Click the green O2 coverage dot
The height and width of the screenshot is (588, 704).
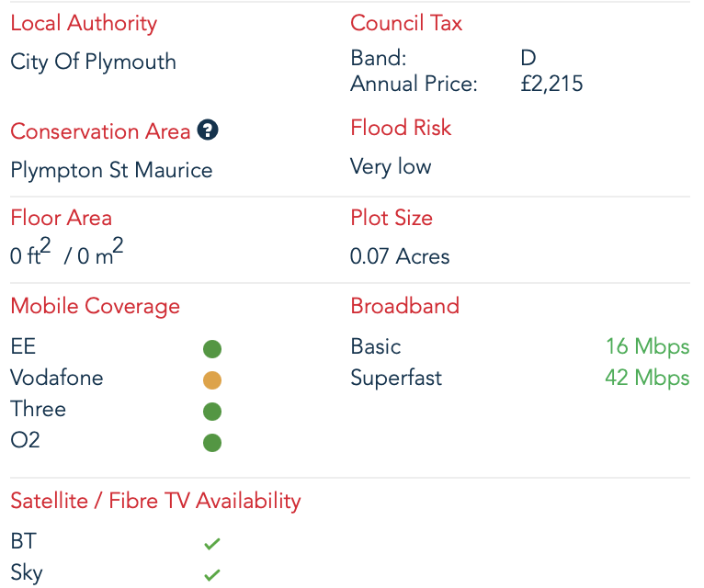(212, 442)
